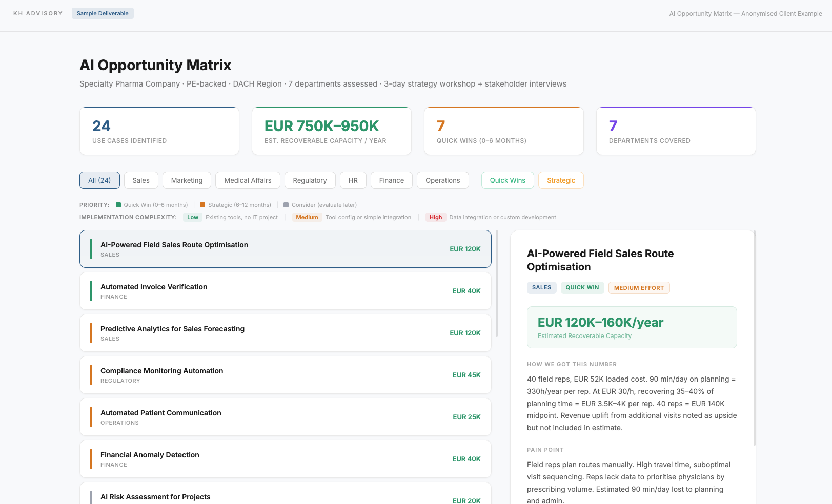Filter by Regulatory department
832x504 pixels.
pos(310,180)
